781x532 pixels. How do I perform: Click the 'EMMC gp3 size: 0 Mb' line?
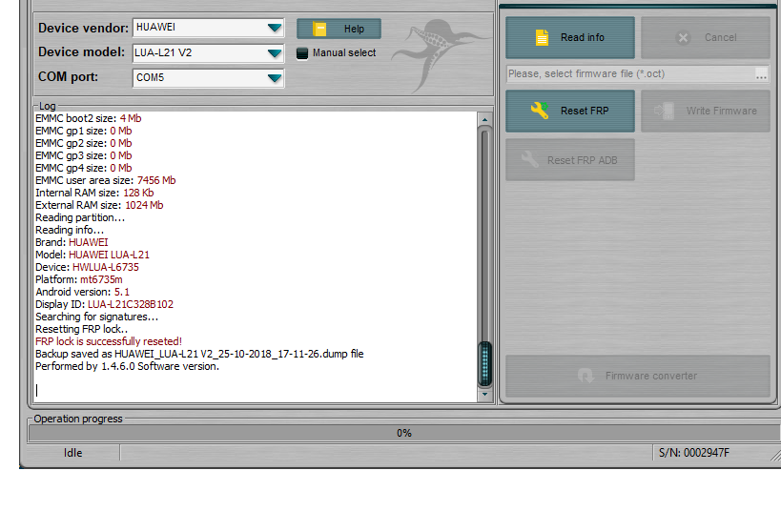click(84, 155)
